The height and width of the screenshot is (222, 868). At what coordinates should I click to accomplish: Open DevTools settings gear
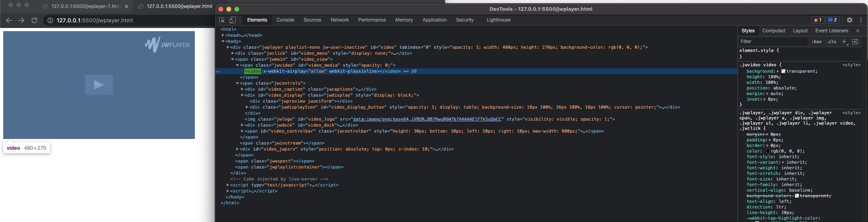point(850,20)
